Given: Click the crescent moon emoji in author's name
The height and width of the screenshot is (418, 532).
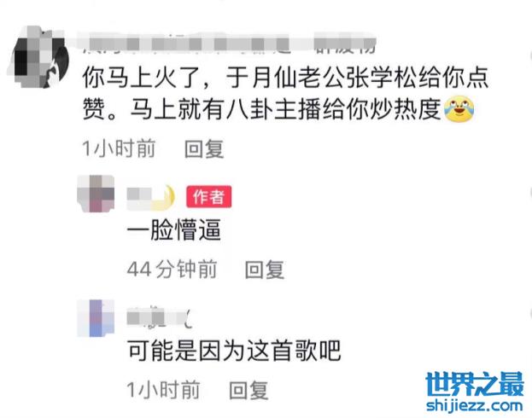Looking at the screenshot, I should coord(164,197).
